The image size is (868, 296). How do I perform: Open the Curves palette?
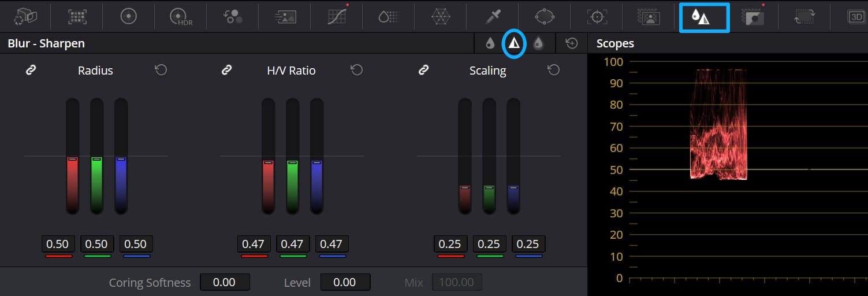point(337,16)
